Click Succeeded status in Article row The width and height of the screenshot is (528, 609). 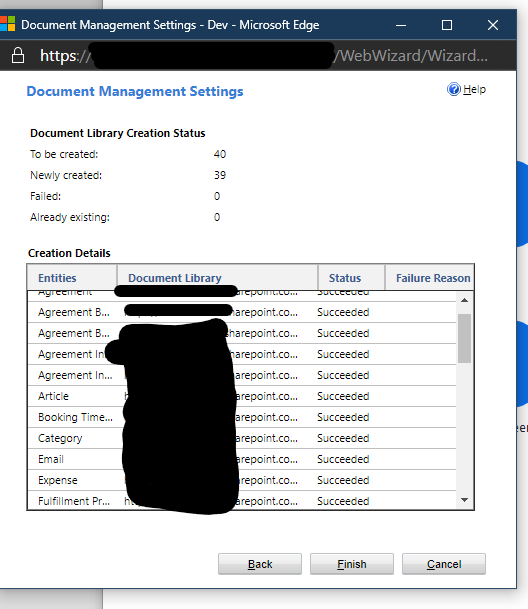click(x=343, y=396)
